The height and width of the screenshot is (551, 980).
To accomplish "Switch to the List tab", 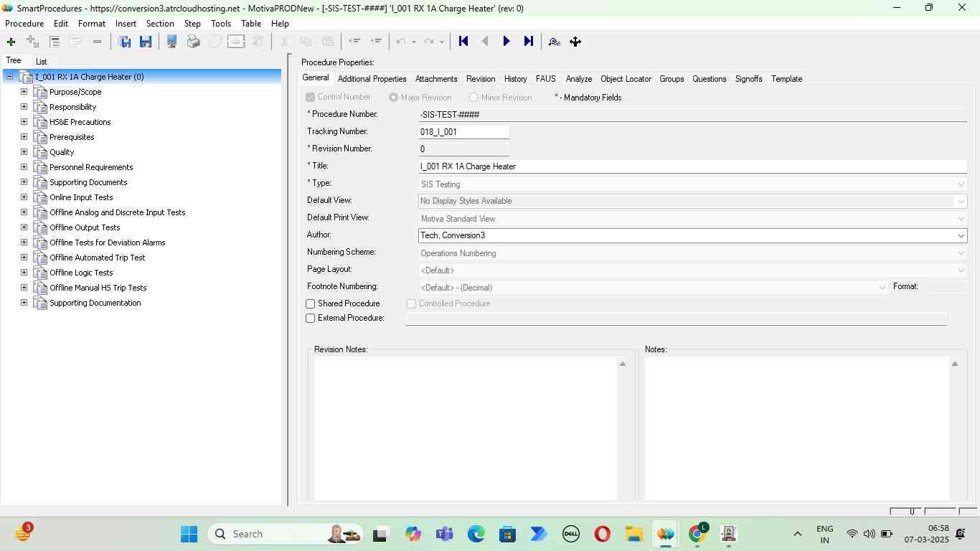I will pos(41,62).
